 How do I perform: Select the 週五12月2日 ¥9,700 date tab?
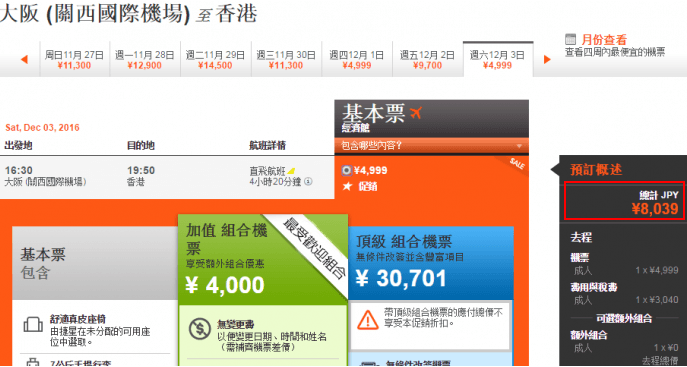tap(427, 60)
